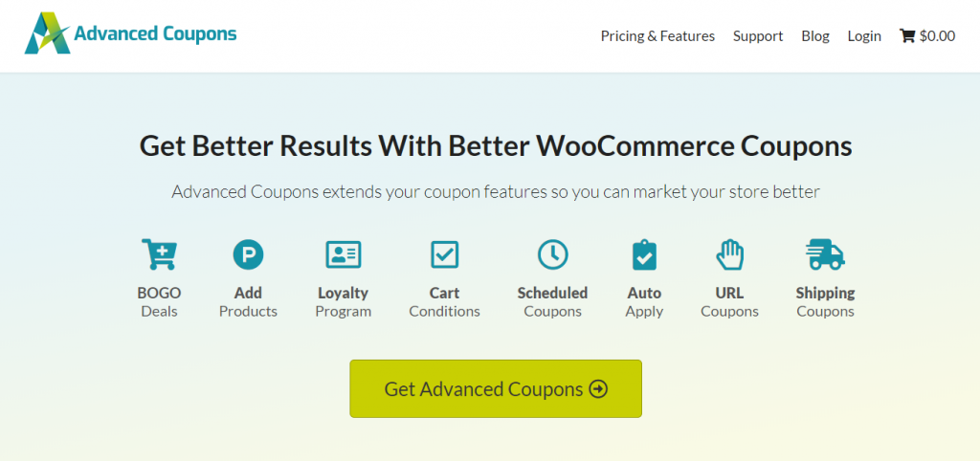Screen dimensions: 980x461
Task: Select the Add Products circled P icon
Action: pyautogui.click(x=248, y=254)
